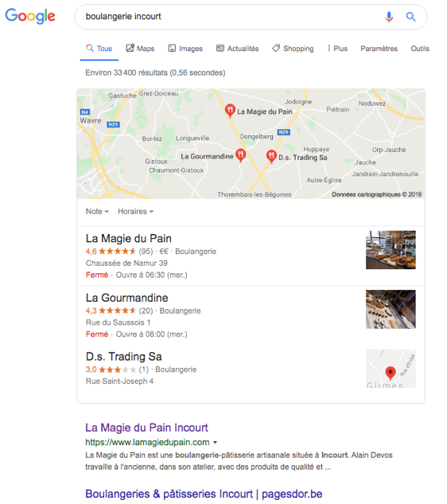Switch to the Actualités tab
The image size is (447, 504).
(x=237, y=49)
